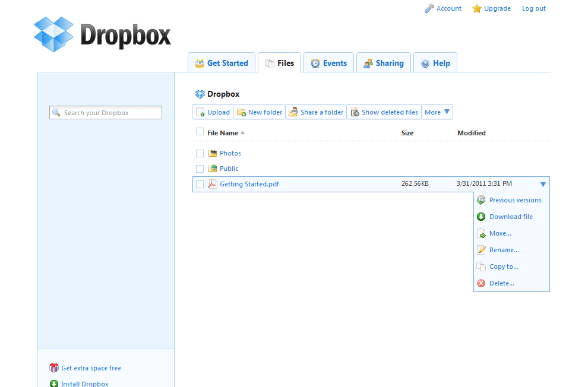
Task: Open the Public folder link
Action: [229, 169]
